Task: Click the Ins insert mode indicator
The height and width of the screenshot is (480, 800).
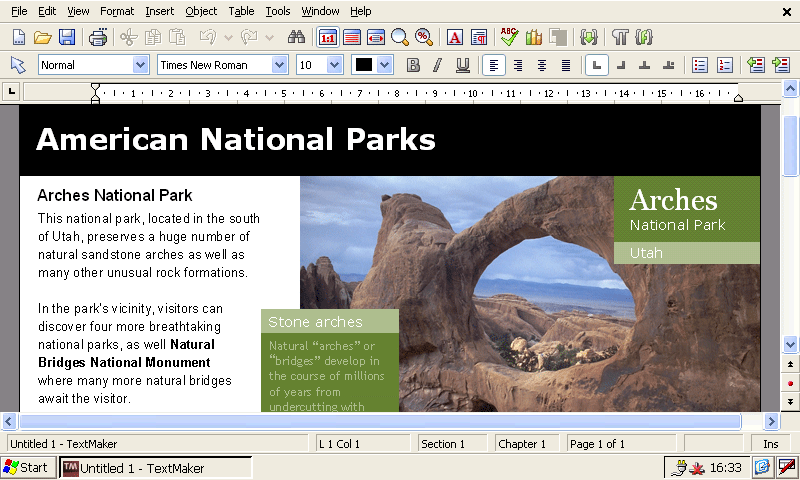Action: pos(770,443)
